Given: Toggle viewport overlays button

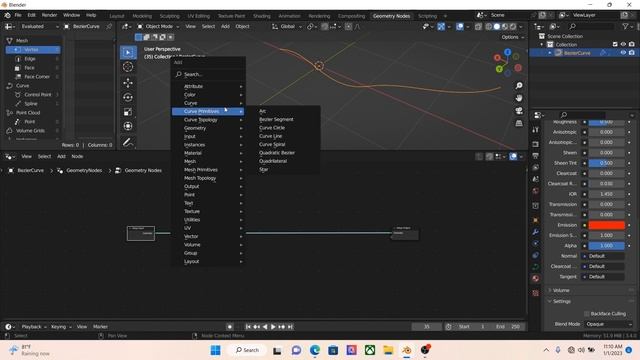Looking at the screenshot, I should (460, 27).
